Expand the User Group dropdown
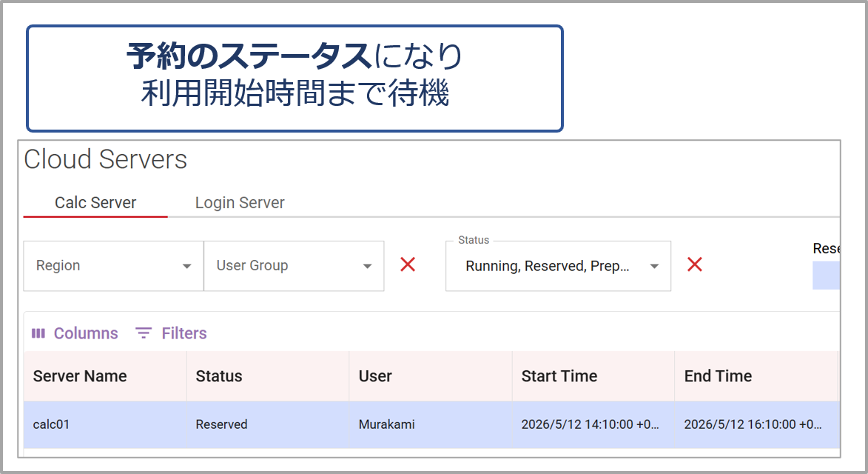This screenshot has width=868, height=474. click(x=294, y=266)
